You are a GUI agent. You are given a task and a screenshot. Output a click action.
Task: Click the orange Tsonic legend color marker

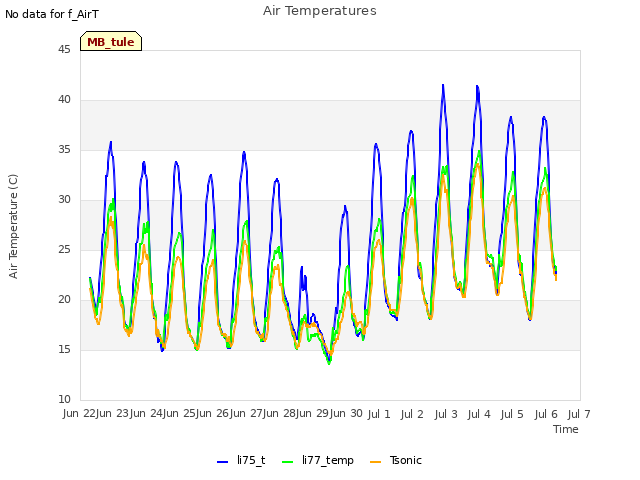click(376, 462)
